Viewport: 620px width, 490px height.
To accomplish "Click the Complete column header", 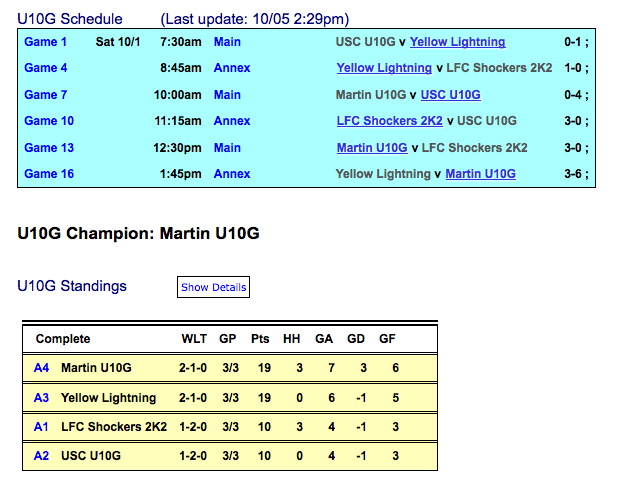I will pos(63,339).
